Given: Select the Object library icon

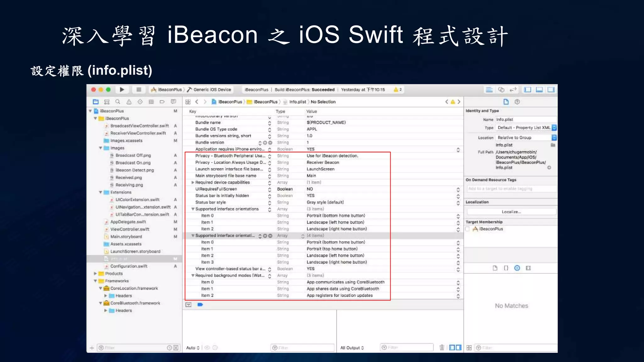Looking at the screenshot, I should pyautogui.click(x=517, y=268).
